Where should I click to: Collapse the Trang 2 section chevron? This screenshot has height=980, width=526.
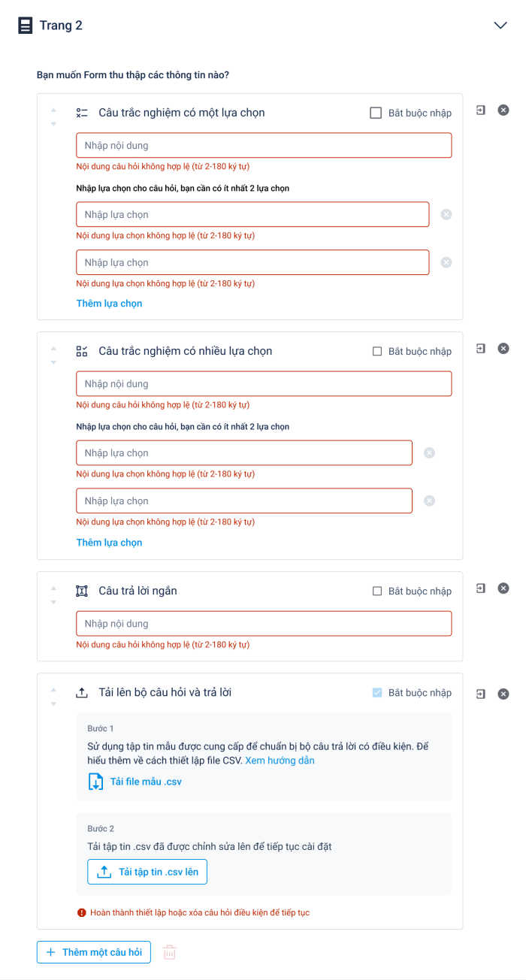click(500, 26)
